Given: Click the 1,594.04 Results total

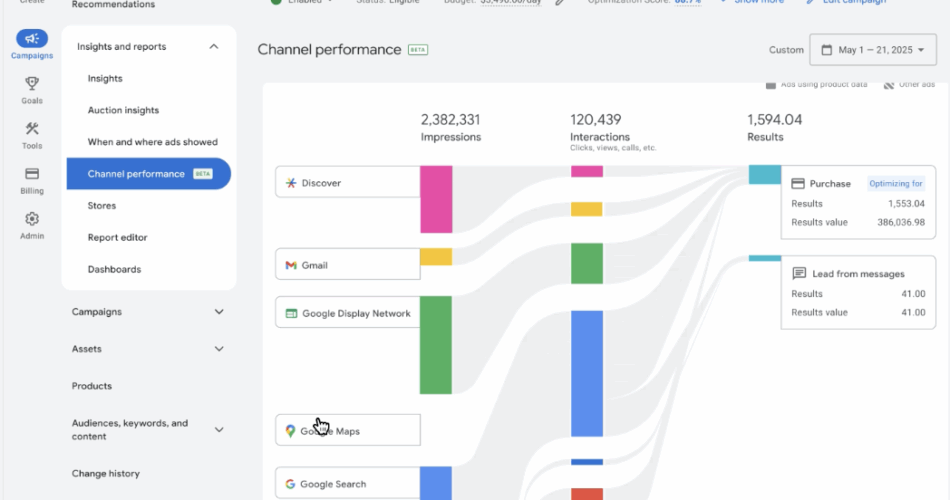Looking at the screenshot, I should [x=774, y=120].
